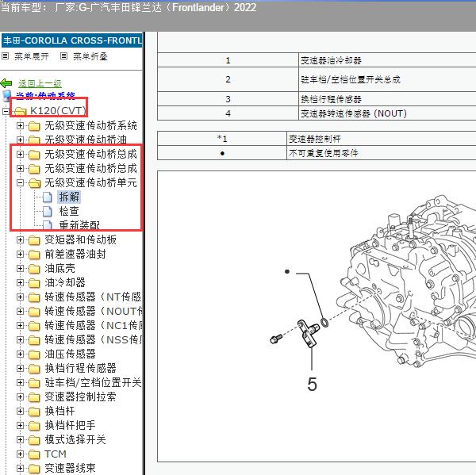Expand 无级变速传动桥油 node
The image size is (476, 475).
point(20,140)
